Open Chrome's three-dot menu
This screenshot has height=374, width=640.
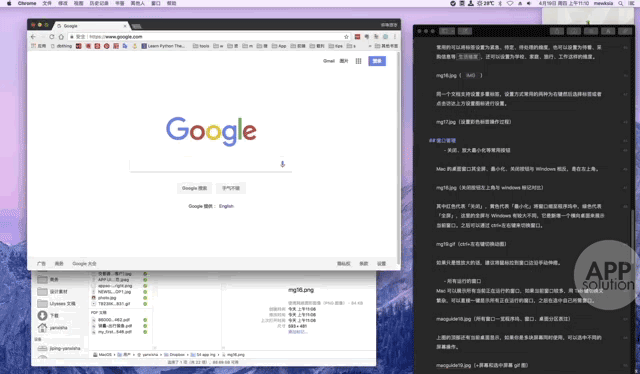tap(395, 37)
